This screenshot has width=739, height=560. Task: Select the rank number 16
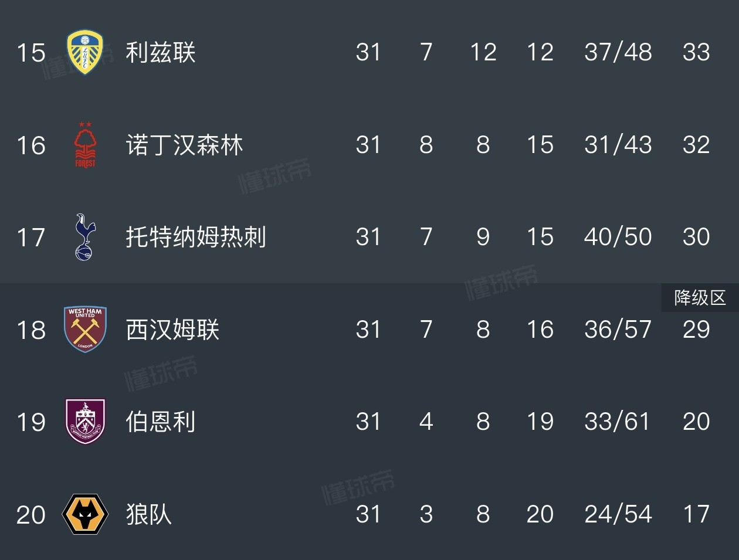pyautogui.click(x=31, y=145)
